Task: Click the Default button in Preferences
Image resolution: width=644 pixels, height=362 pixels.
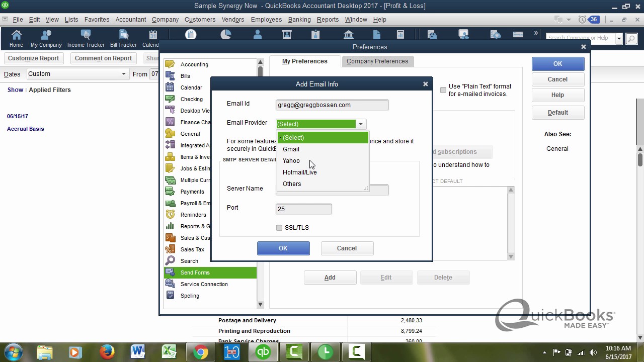Action: pyautogui.click(x=557, y=113)
